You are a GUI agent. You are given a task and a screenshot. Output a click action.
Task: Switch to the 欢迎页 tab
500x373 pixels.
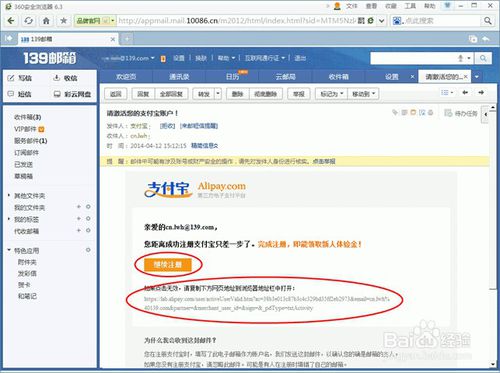[126, 77]
